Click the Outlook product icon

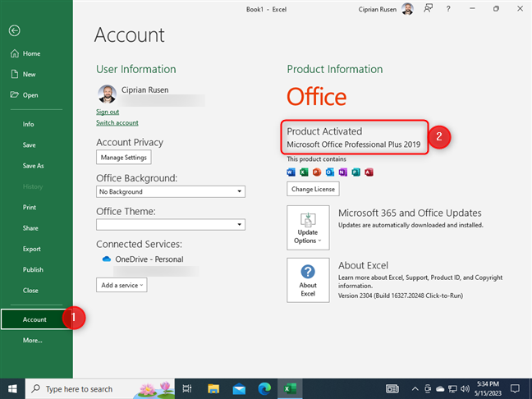(330, 172)
